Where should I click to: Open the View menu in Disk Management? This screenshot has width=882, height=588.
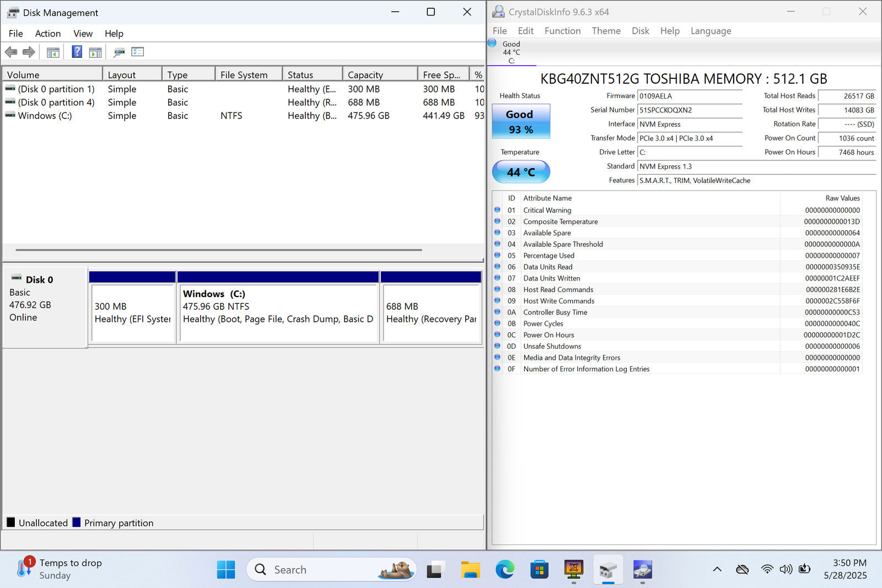pyautogui.click(x=83, y=34)
